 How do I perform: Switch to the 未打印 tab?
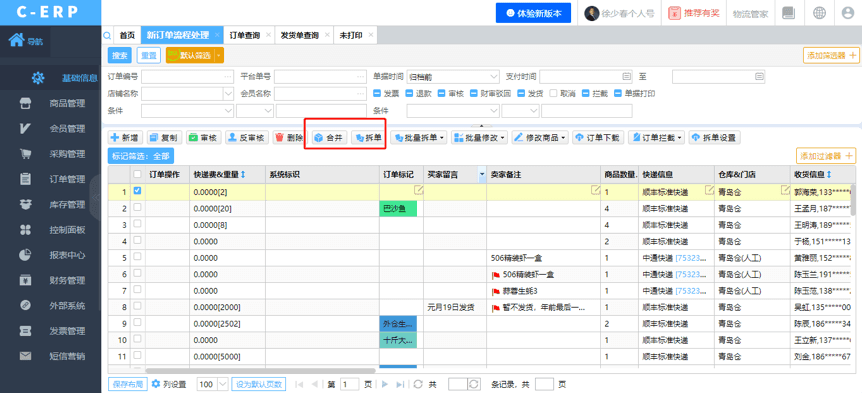[351, 35]
